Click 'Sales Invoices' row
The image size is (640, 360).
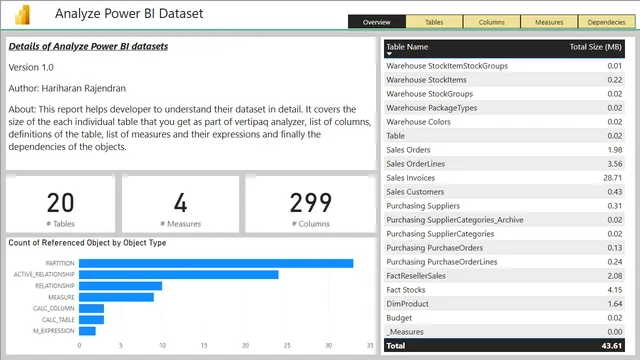pos(504,178)
